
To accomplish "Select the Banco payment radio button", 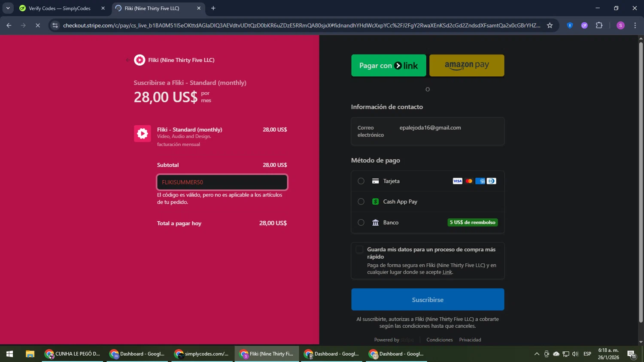I will pos(361,223).
